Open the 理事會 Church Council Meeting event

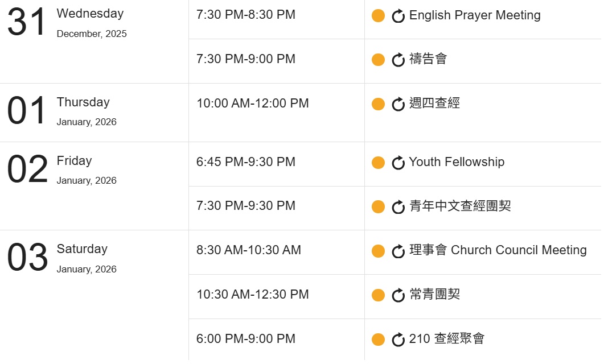pos(498,250)
